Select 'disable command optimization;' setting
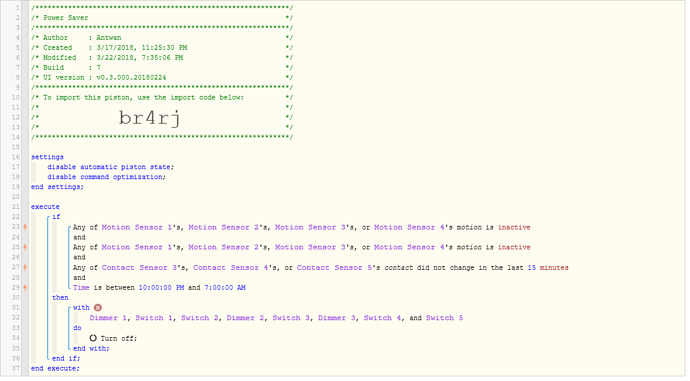The image size is (690, 381). pos(106,177)
